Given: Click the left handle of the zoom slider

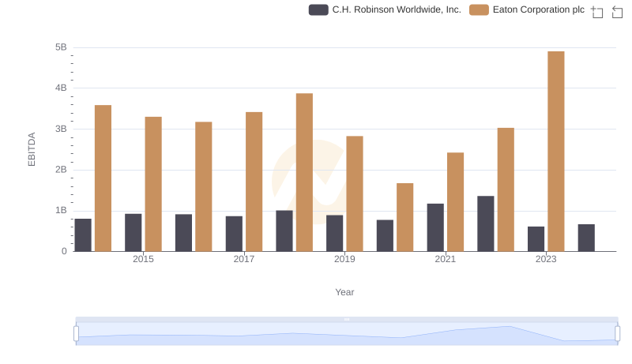Looking at the screenshot, I should (76, 333).
